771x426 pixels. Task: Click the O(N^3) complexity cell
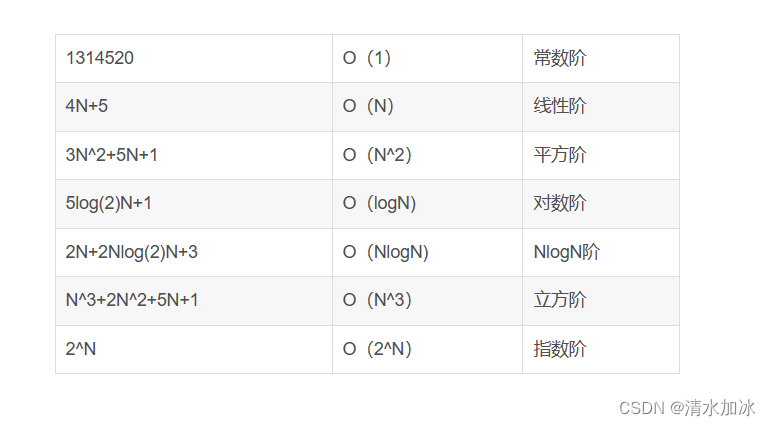coord(377,301)
